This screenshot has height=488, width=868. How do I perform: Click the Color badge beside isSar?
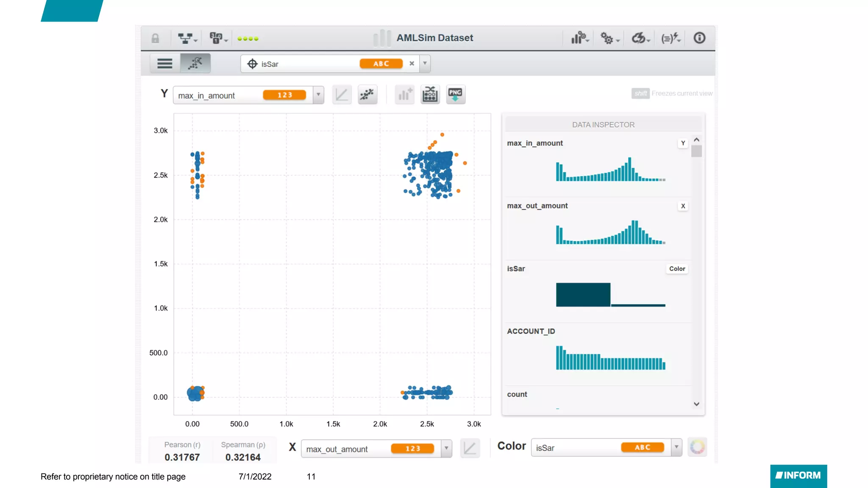(x=677, y=269)
